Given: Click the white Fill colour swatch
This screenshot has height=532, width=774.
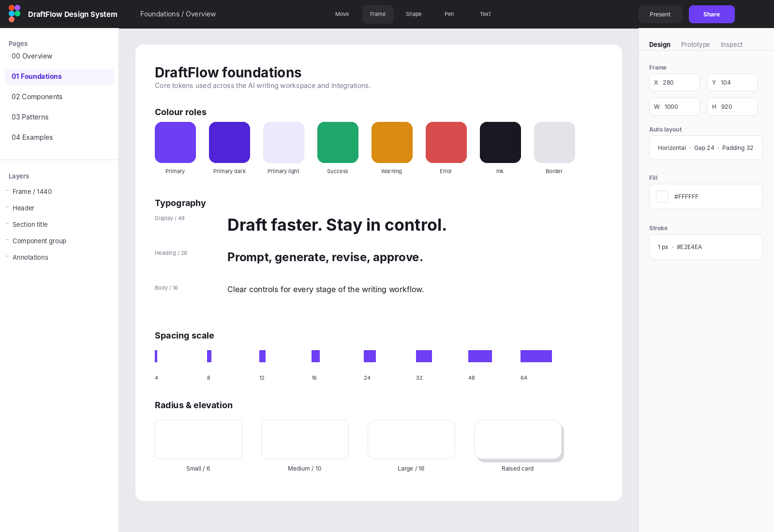Looking at the screenshot, I should pyautogui.click(x=662, y=196).
